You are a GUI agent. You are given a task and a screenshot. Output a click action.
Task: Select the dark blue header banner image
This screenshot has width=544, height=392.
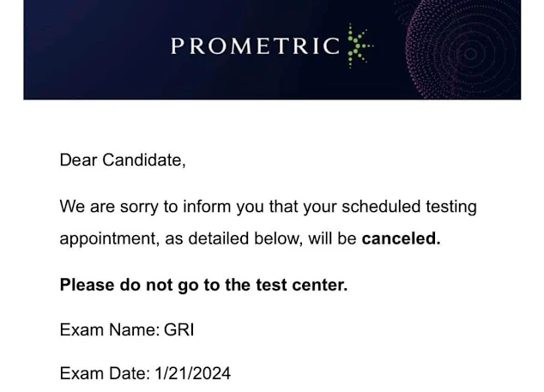tap(272, 50)
